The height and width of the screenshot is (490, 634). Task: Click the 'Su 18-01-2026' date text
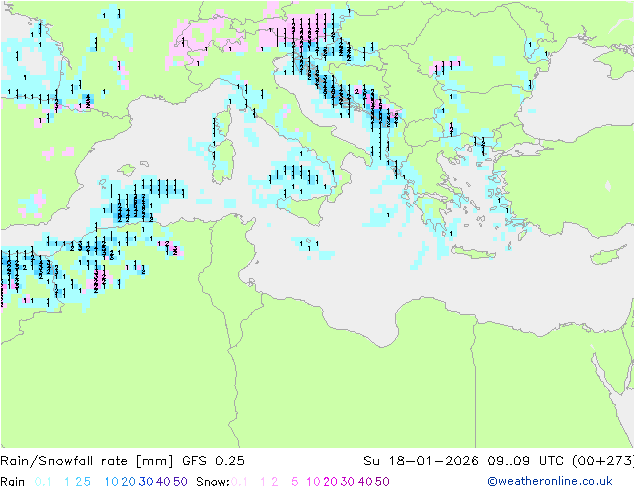pos(421,460)
